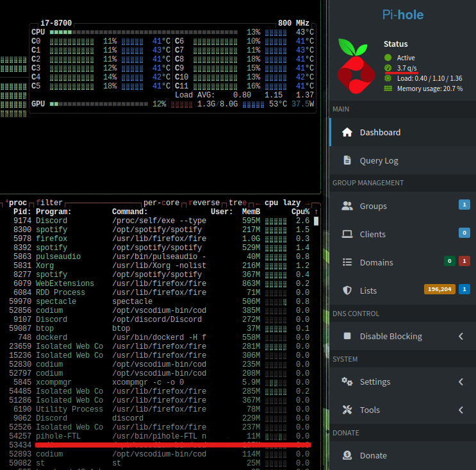Click the Groups blue count badge
This screenshot has height=470, width=476.
(x=464, y=205)
